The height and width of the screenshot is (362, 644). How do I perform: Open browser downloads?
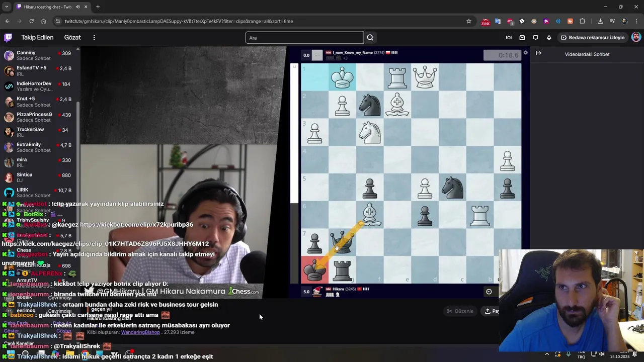(600, 21)
